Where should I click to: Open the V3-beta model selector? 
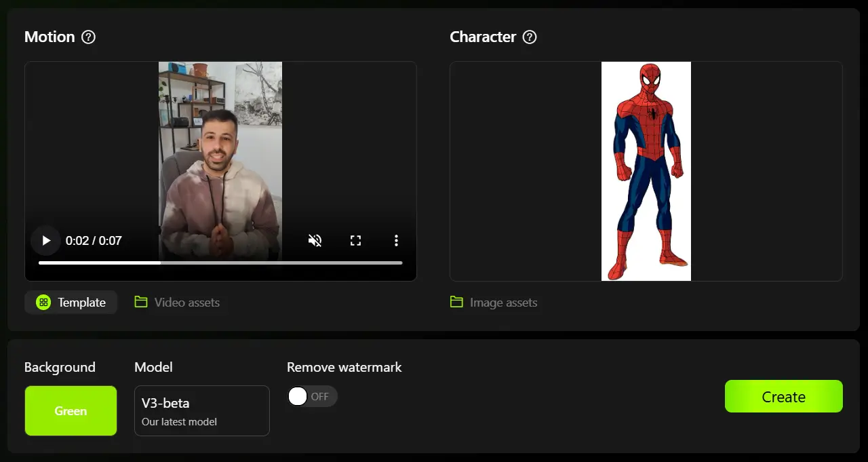202,410
